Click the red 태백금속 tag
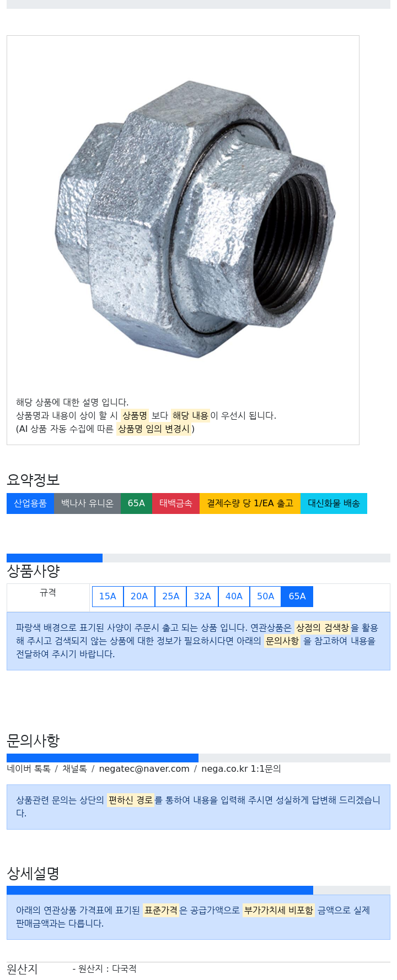Viewport: 397px width, 980px height. pos(176,503)
